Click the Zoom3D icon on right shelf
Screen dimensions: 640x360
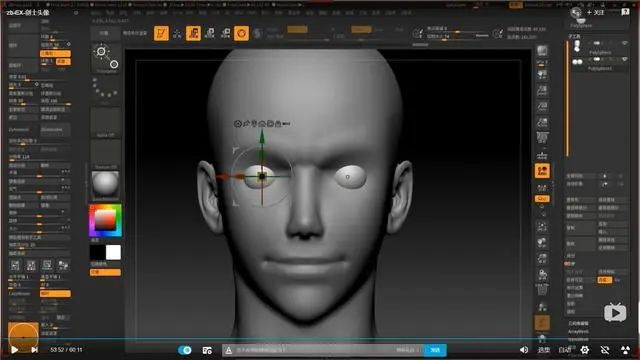pyautogui.click(x=542, y=258)
